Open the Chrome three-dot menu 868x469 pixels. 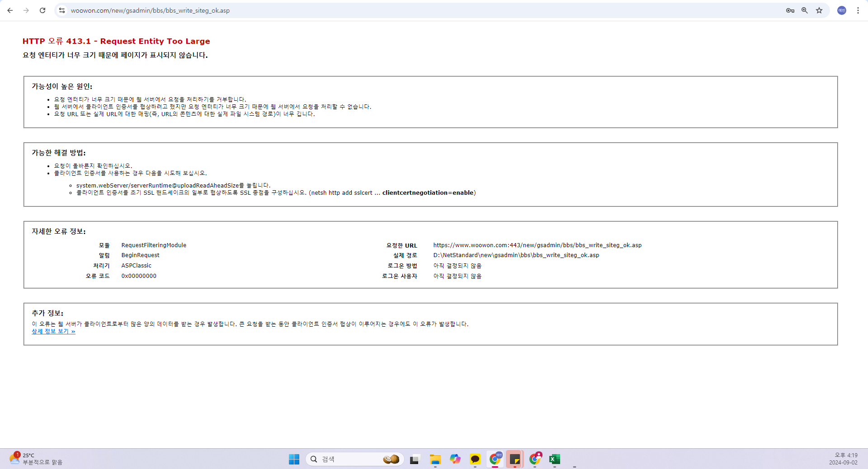858,10
